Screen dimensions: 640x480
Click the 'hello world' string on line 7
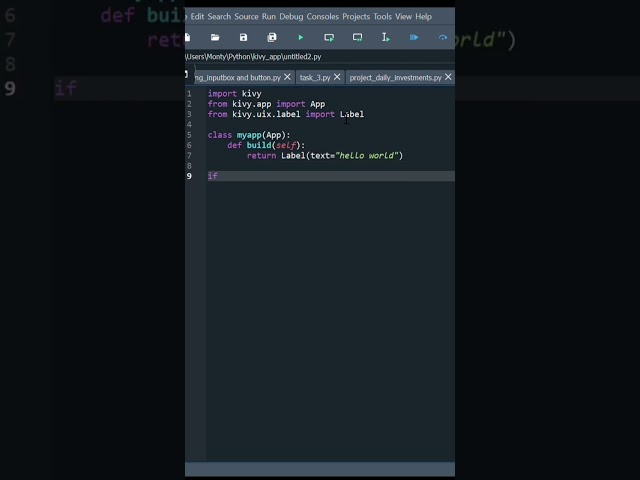[x=367, y=156]
